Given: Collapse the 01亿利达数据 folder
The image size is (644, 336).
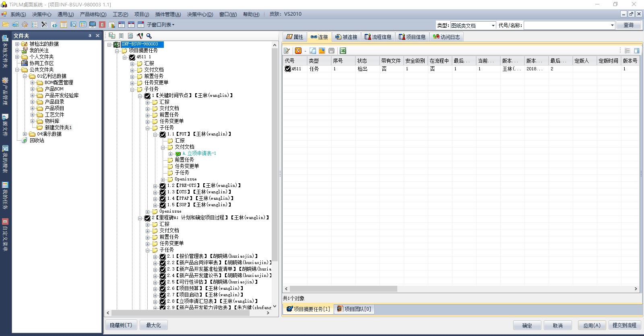Looking at the screenshot, I should tap(25, 76).
